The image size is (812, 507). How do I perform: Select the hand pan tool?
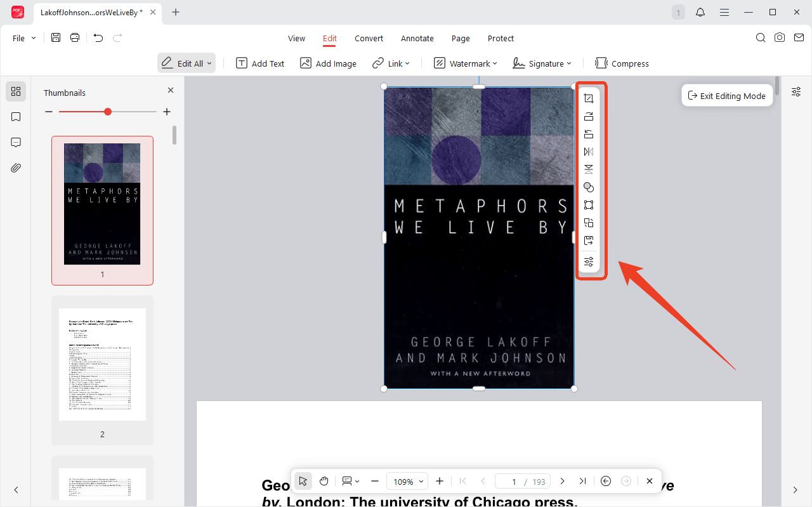coord(324,481)
